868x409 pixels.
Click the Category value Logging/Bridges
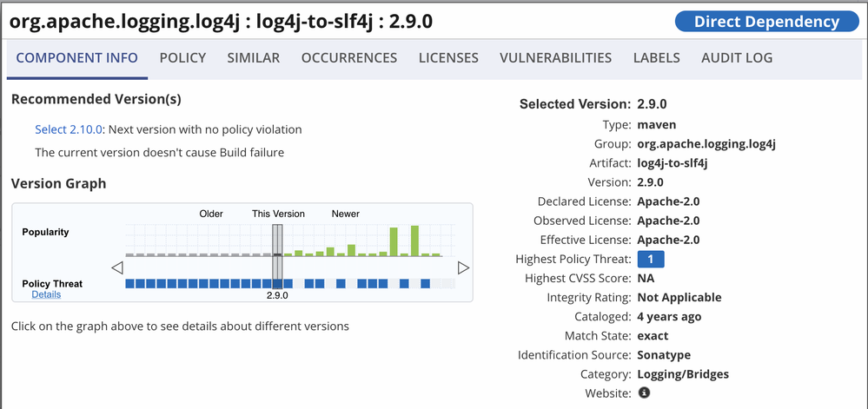[x=683, y=374]
